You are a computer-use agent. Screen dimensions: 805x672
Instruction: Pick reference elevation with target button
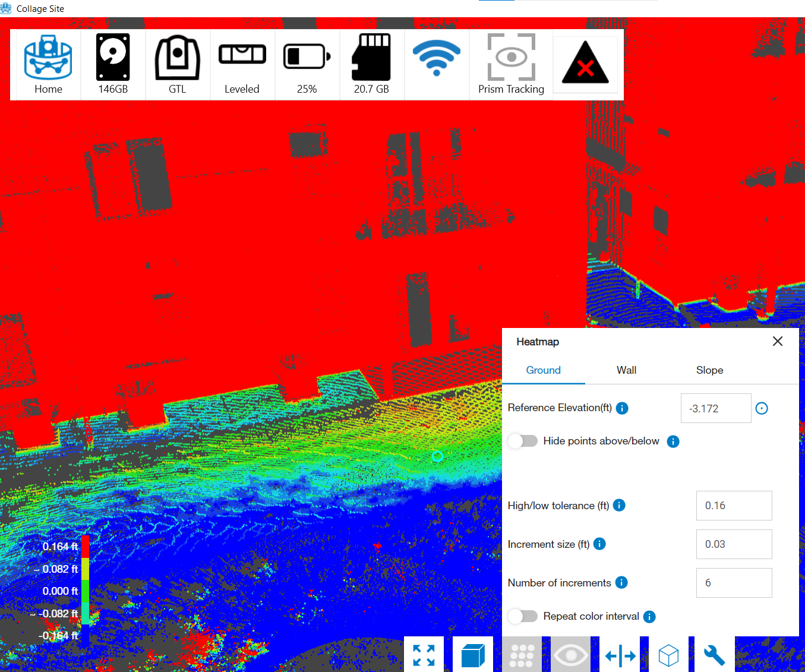762,408
